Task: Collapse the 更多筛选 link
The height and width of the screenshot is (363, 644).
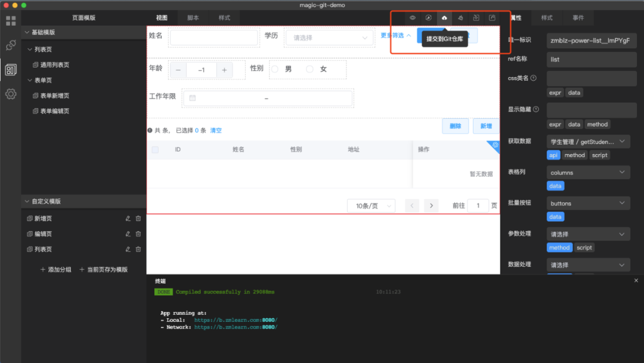Action: point(396,35)
